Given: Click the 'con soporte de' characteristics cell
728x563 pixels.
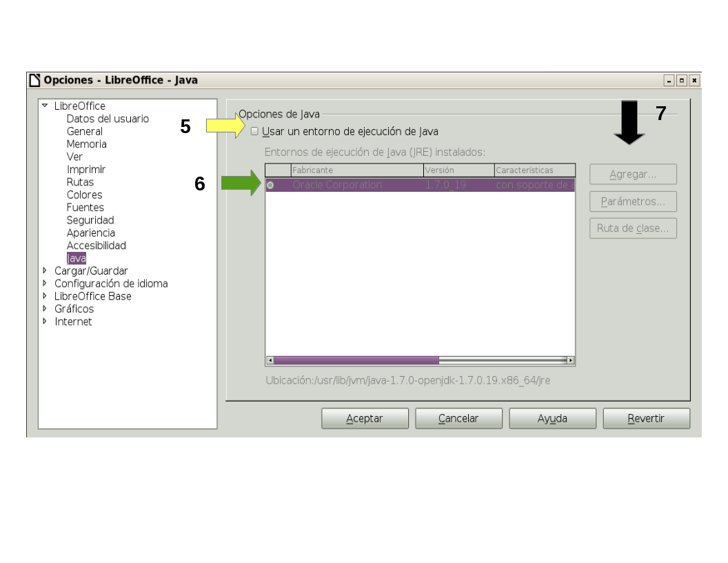Looking at the screenshot, I should 535,185.
